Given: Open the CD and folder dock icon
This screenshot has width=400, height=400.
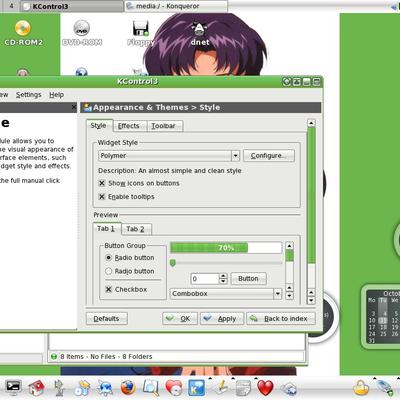Looking at the screenshot, I should tap(82, 388).
